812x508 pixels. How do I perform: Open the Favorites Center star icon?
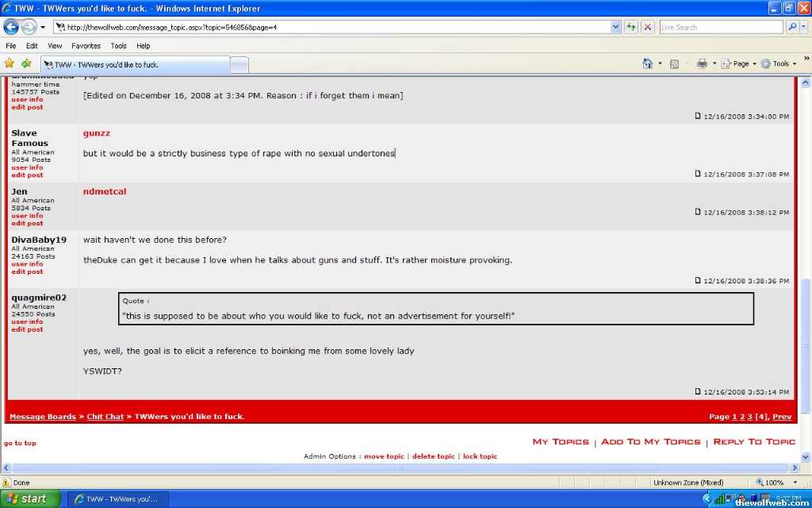10,63
